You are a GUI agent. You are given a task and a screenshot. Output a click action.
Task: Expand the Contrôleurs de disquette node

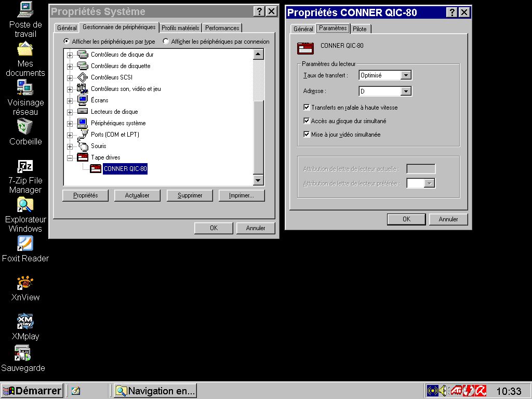tap(70, 66)
